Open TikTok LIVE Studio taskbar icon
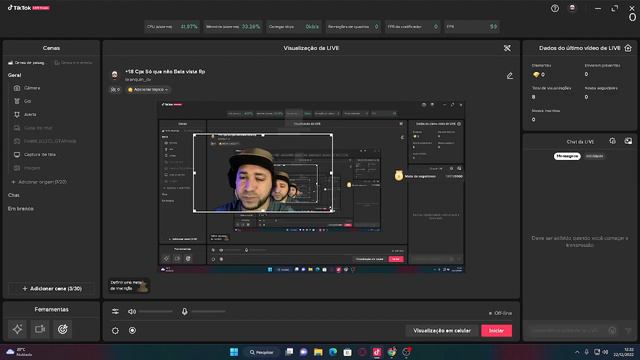640x360 pixels. pos(377,352)
